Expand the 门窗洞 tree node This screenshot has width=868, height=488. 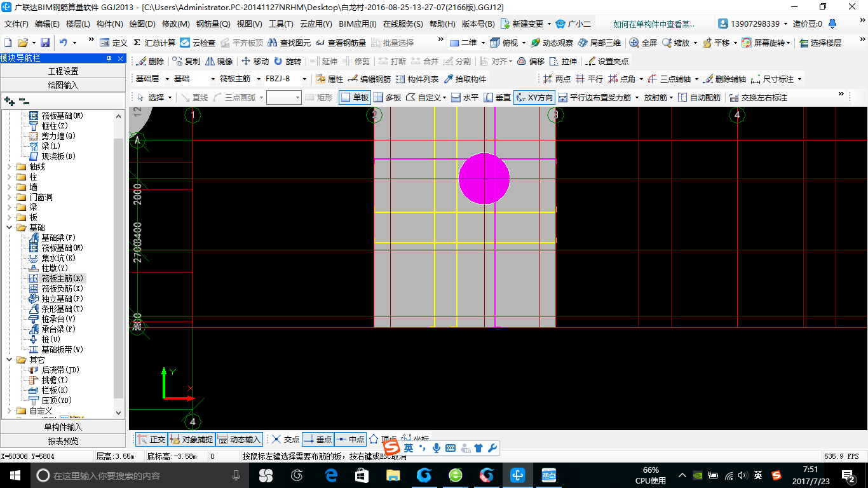pyautogui.click(x=9, y=197)
